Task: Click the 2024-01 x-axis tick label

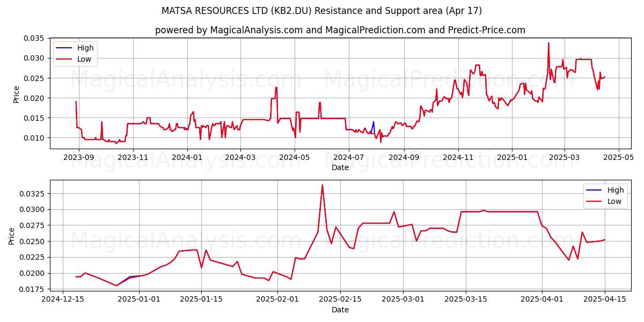Action: tap(187, 158)
